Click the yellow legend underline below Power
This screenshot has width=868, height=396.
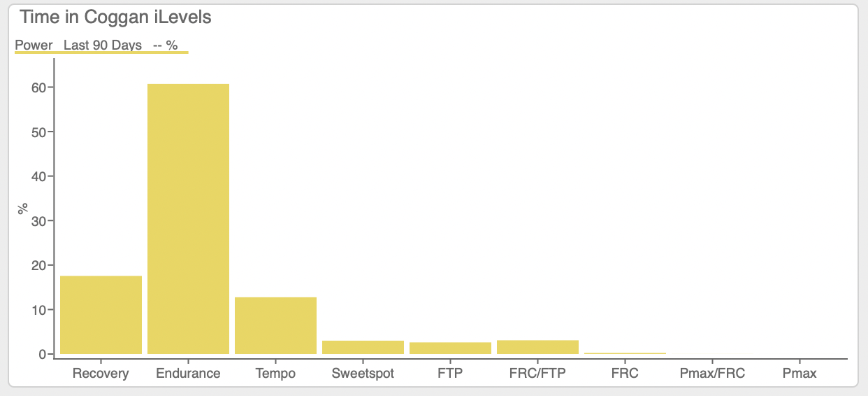click(x=101, y=52)
